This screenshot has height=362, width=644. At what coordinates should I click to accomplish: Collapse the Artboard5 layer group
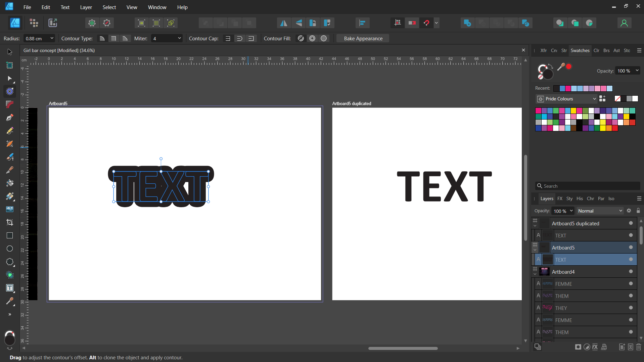[535, 250]
